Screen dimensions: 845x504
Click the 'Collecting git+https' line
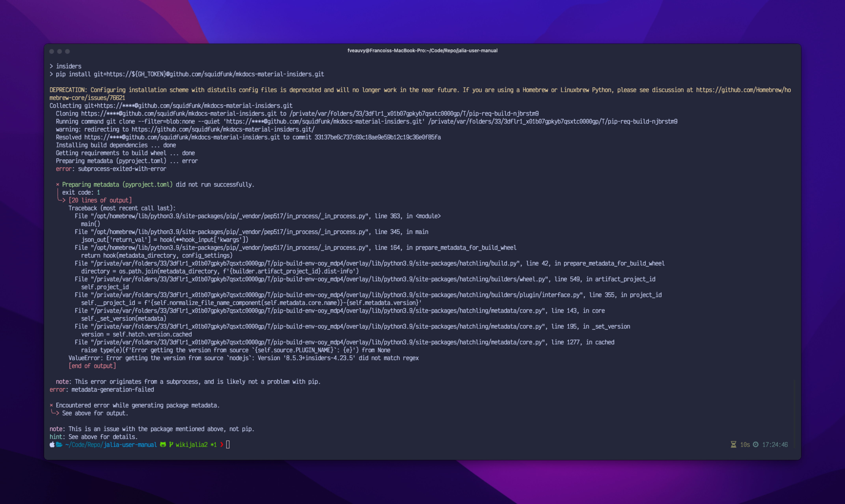tap(171, 106)
